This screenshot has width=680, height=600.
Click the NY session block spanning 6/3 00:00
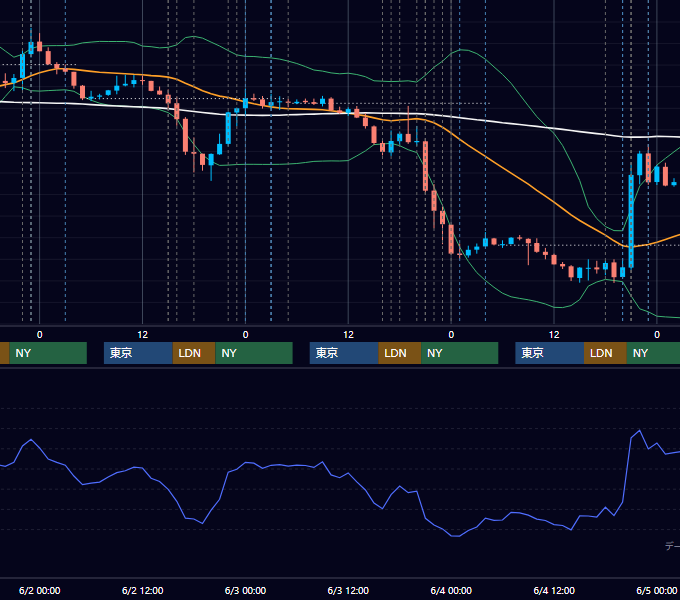click(x=254, y=353)
